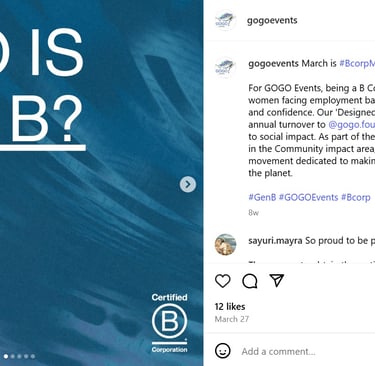Open the #GenB hashtag
The width and height of the screenshot is (375, 366).
(262, 197)
